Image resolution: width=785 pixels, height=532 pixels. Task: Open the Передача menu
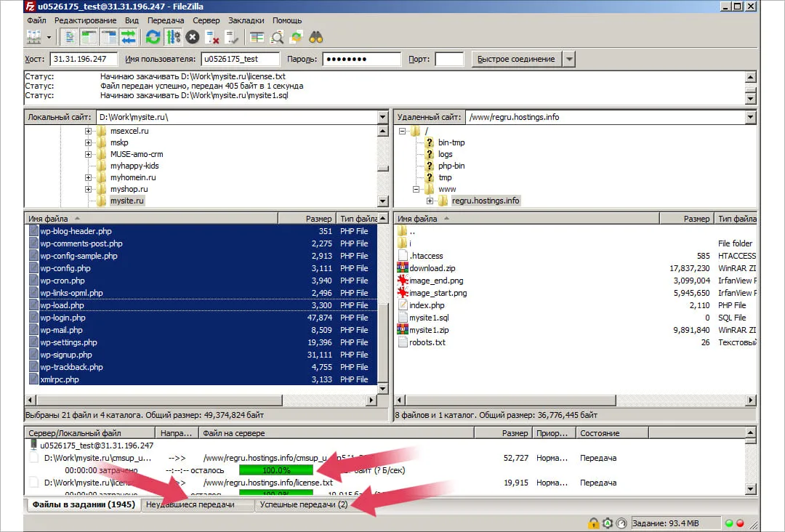tap(166, 20)
